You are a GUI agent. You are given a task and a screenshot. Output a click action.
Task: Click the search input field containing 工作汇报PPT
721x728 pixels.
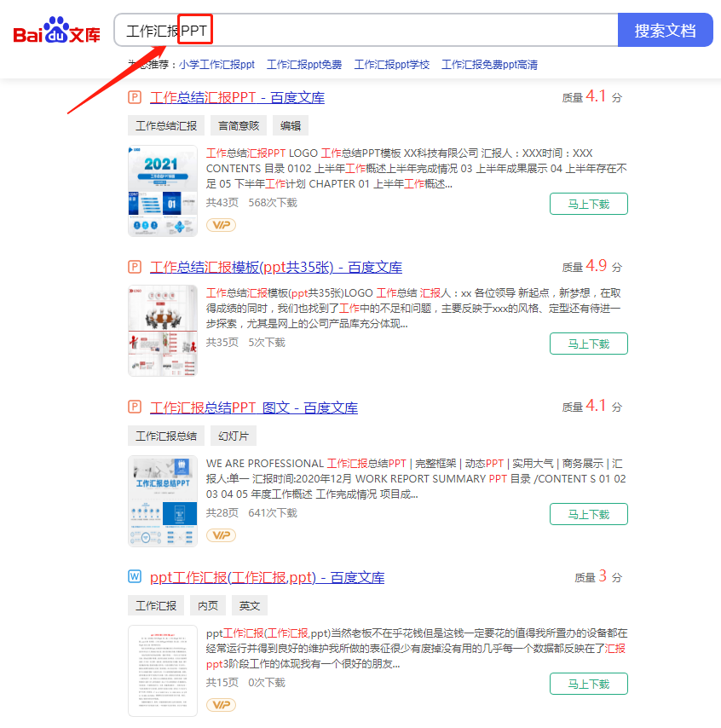(366, 30)
